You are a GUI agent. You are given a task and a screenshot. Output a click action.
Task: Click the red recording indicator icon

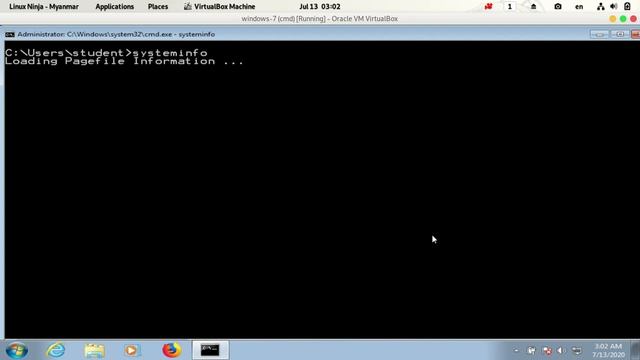pyautogui.click(x=488, y=7)
